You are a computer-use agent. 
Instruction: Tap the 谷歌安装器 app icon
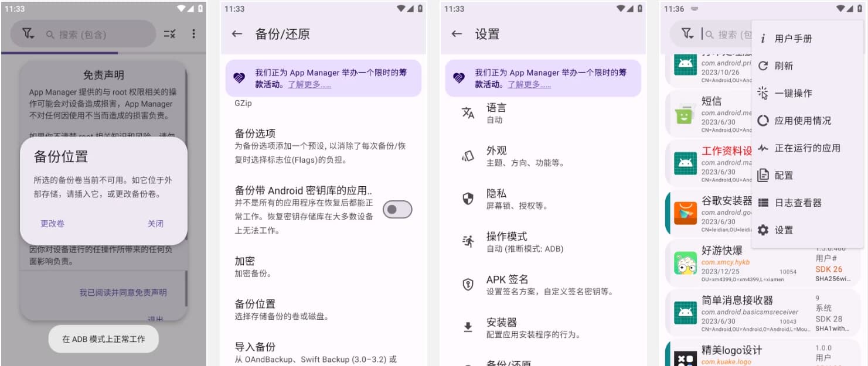pos(686,213)
